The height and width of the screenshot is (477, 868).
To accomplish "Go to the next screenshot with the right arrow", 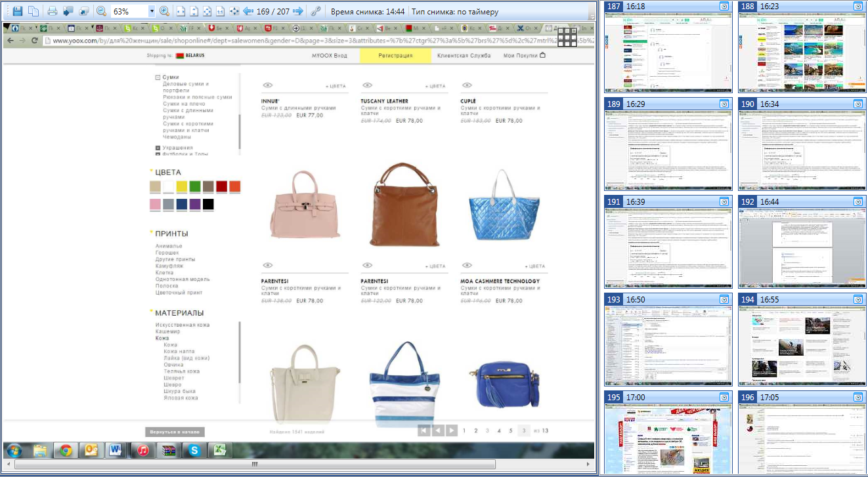I will tap(298, 11).
